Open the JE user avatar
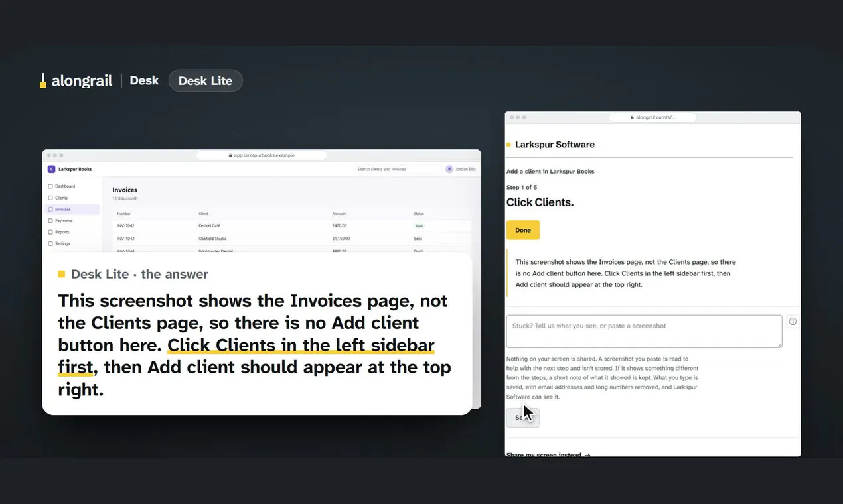This screenshot has height=504, width=843. pyautogui.click(x=449, y=169)
